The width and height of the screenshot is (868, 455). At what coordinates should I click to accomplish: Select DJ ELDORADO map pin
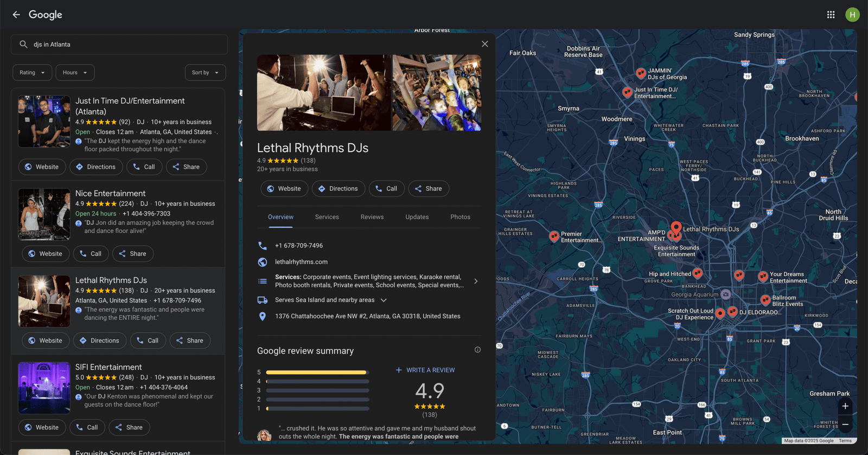tap(732, 312)
